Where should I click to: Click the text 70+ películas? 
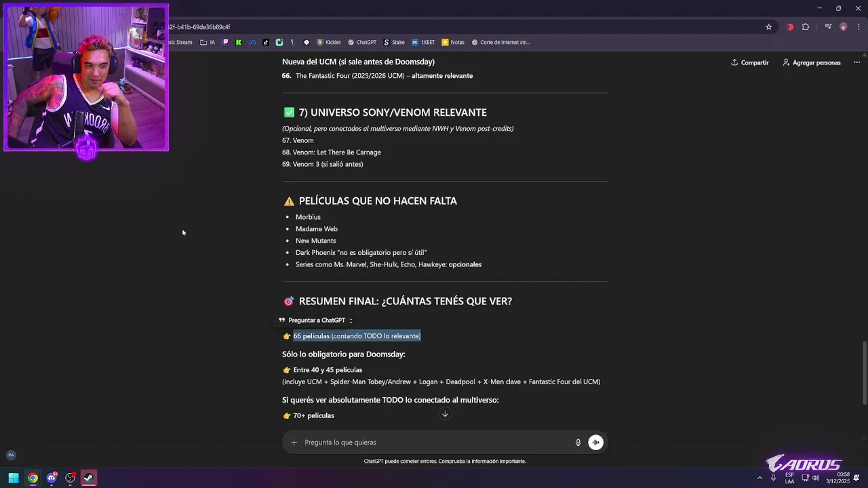coord(313,415)
